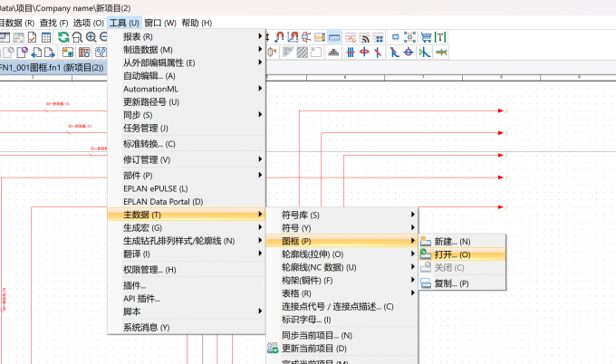
Task: Click the orange sine-wave lines icon
Action: click(x=351, y=37)
